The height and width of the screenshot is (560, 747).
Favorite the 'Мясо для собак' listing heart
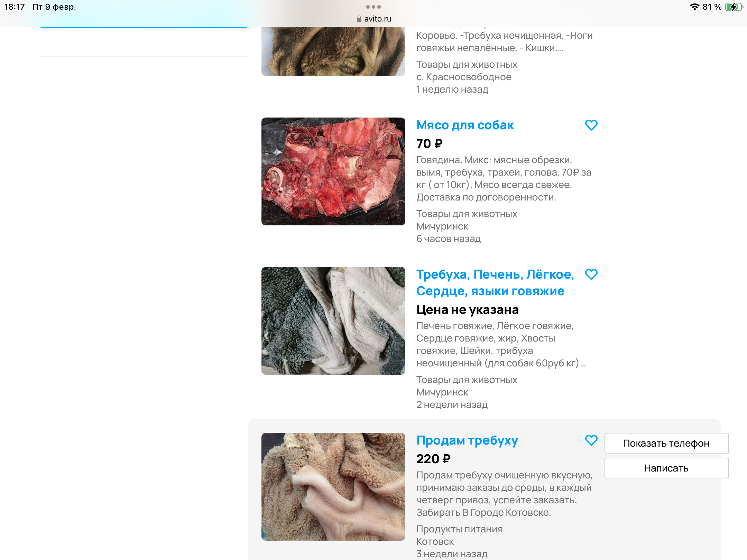[x=591, y=125]
